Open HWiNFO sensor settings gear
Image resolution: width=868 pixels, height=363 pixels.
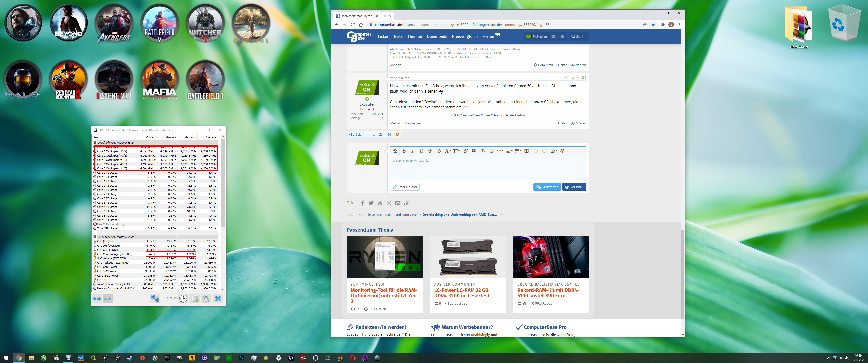pyautogui.click(x=206, y=298)
